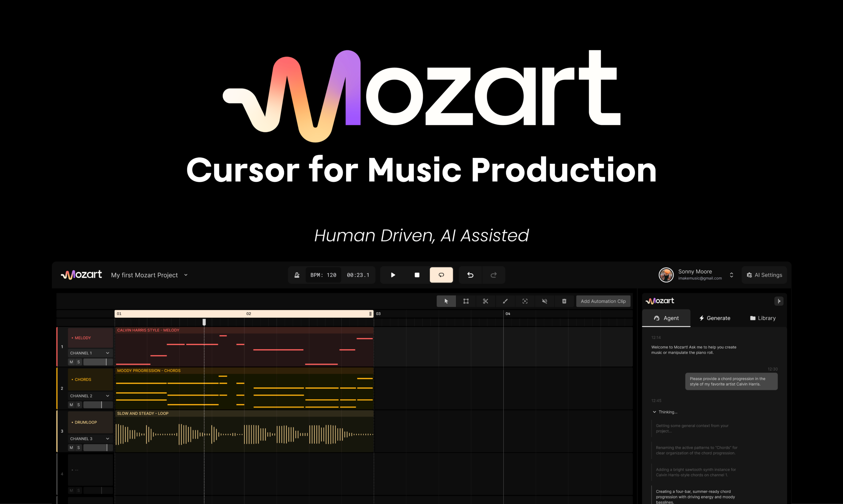Mute empty track 4

click(x=71, y=491)
